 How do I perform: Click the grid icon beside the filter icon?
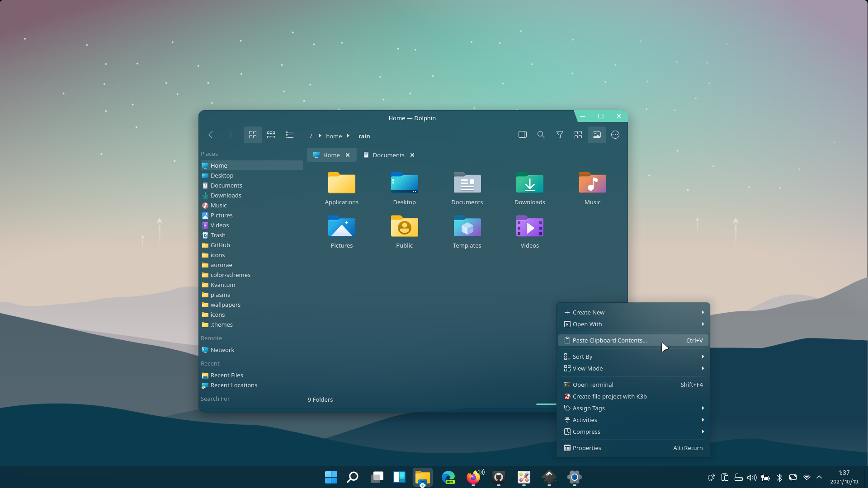pyautogui.click(x=578, y=135)
